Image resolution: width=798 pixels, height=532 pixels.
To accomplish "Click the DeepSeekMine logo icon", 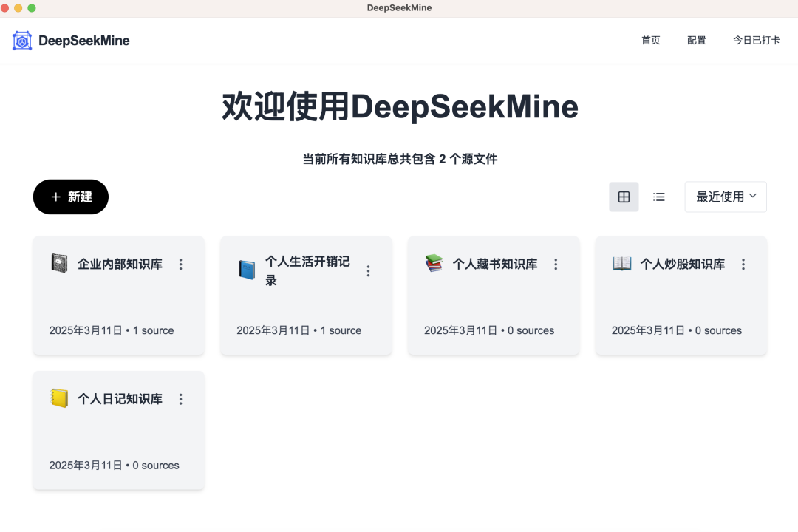I will (x=21, y=41).
